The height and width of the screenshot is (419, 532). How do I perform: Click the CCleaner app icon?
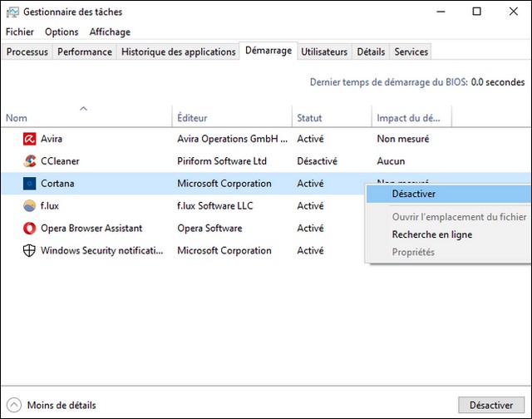click(x=30, y=161)
